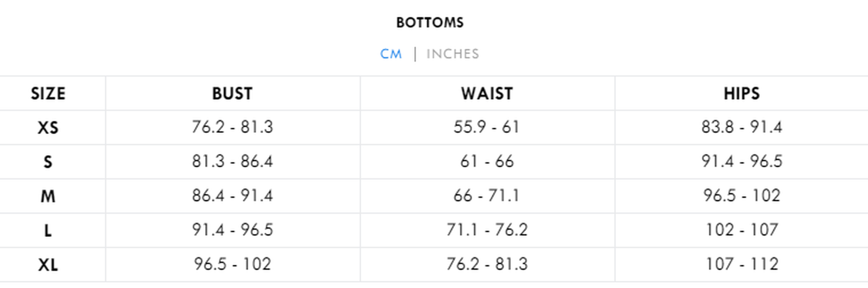Select the S hips value 91.4 - 96.5

[x=742, y=161]
